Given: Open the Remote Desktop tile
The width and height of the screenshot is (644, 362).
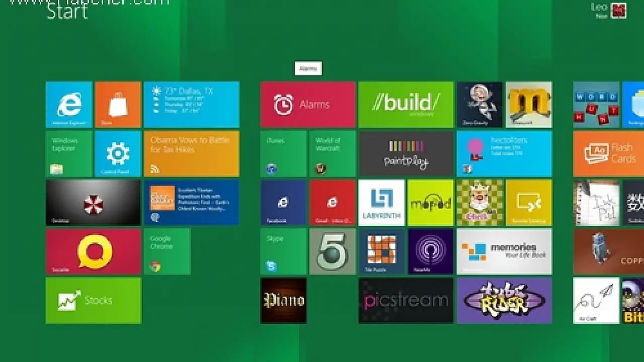Looking at the screenshot, I should [x=529, y=203].
